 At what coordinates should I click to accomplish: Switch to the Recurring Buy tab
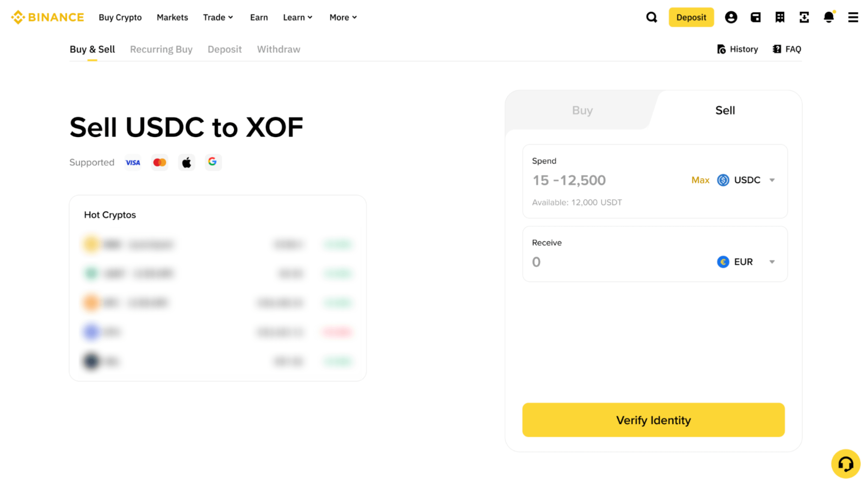click(x=161, y=49)
